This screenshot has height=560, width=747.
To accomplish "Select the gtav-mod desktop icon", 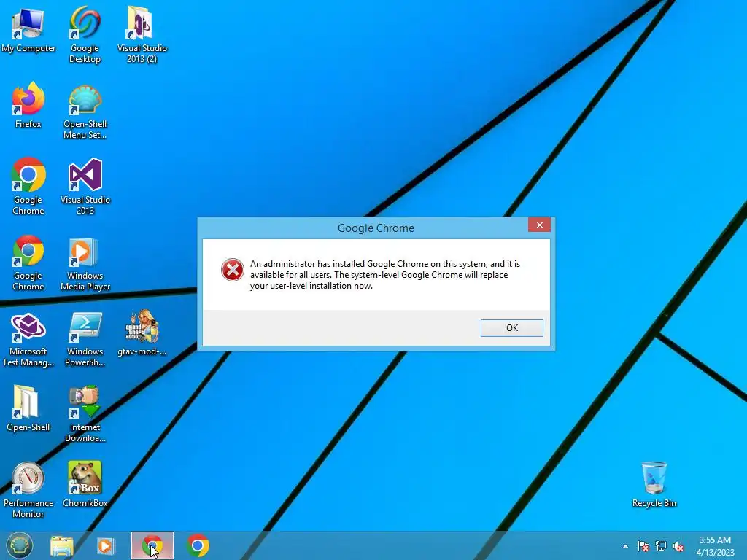I will pos(142,333).
